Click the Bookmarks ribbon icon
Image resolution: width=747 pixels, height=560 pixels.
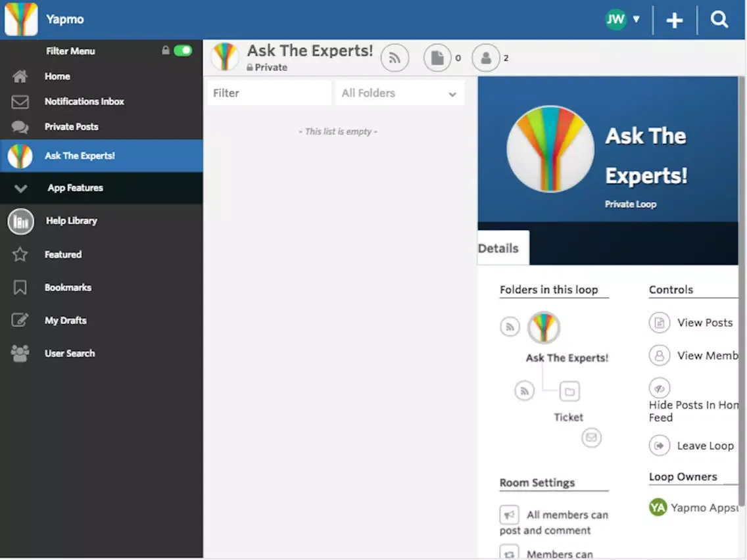coord(20,287)
